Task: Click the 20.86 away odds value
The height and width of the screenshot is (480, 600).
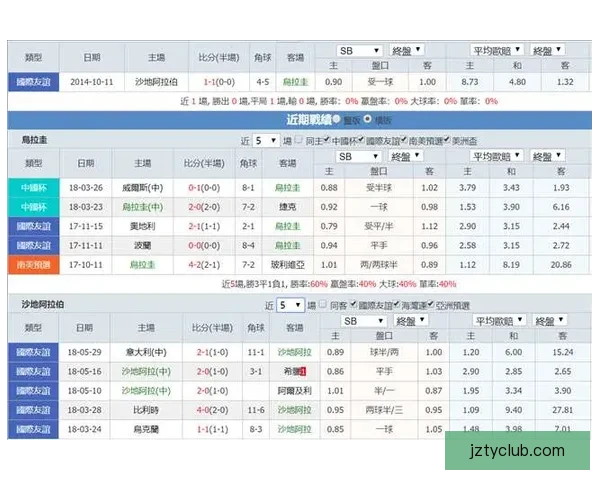Action: coord(561,264)
